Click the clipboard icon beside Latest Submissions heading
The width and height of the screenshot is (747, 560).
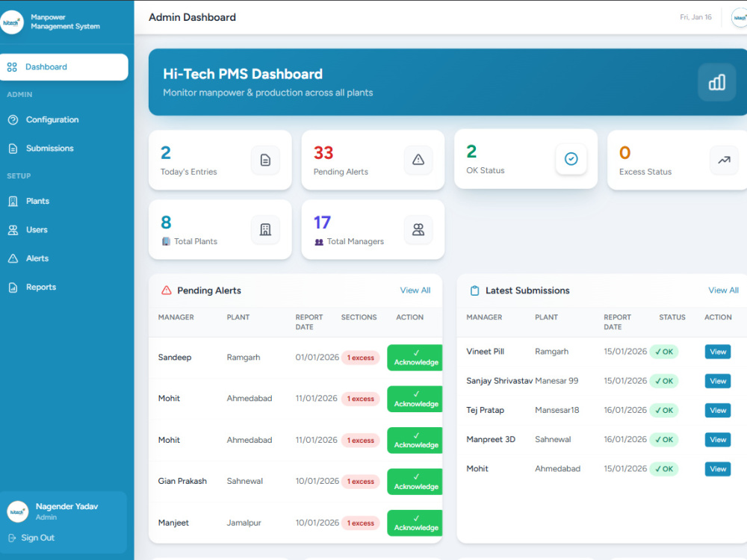tap(474, 290)
